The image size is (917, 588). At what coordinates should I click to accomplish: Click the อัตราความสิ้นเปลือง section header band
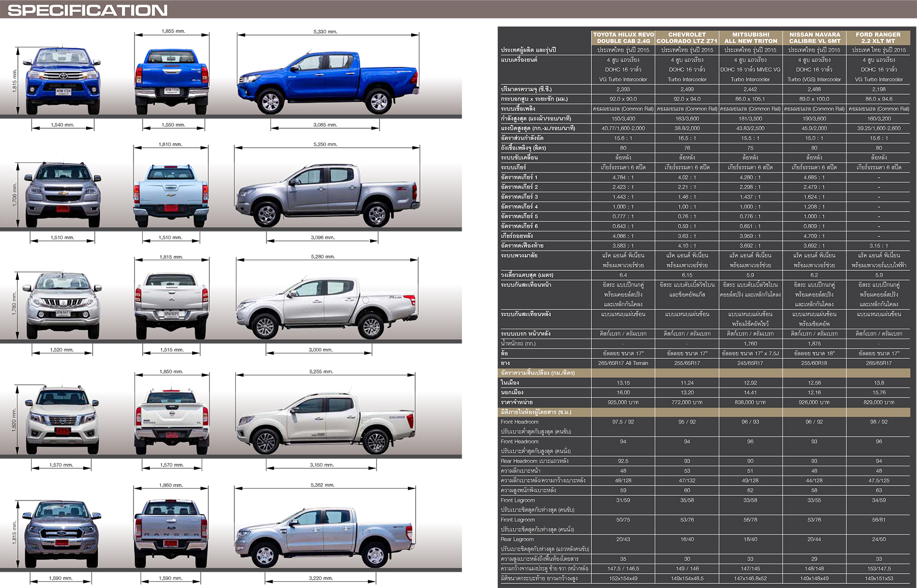[x=704, y=373]
